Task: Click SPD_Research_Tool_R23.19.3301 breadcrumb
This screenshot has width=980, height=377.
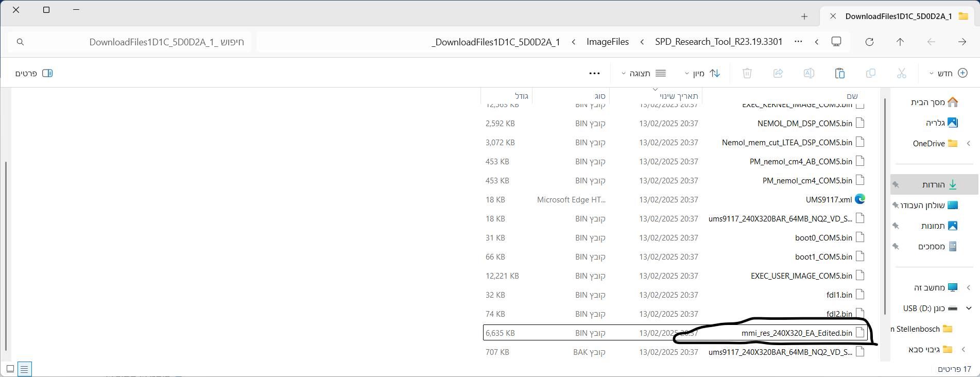Action: [719, 42]
